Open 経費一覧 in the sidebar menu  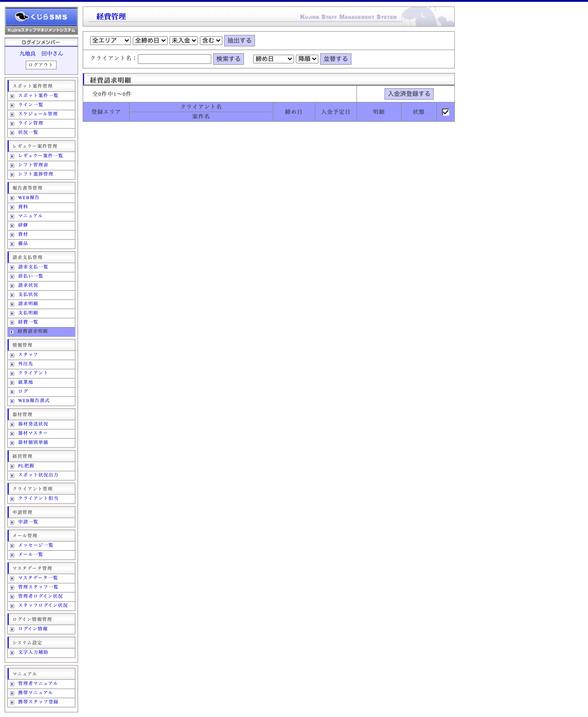28,322
